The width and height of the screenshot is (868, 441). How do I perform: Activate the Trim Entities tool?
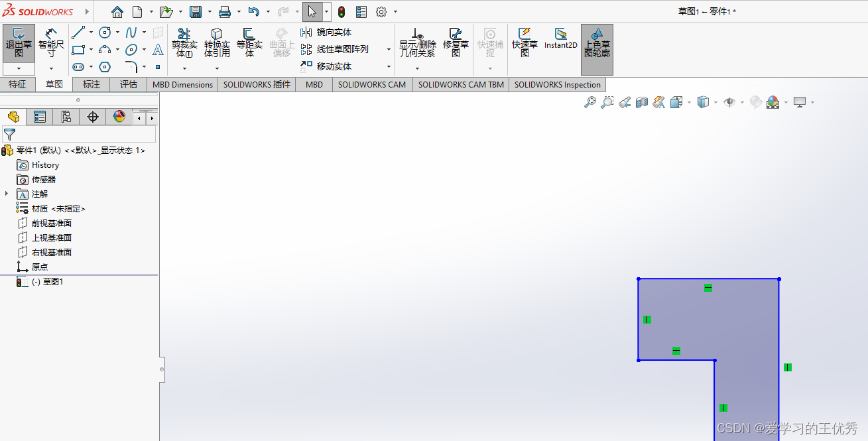[184, 41]
